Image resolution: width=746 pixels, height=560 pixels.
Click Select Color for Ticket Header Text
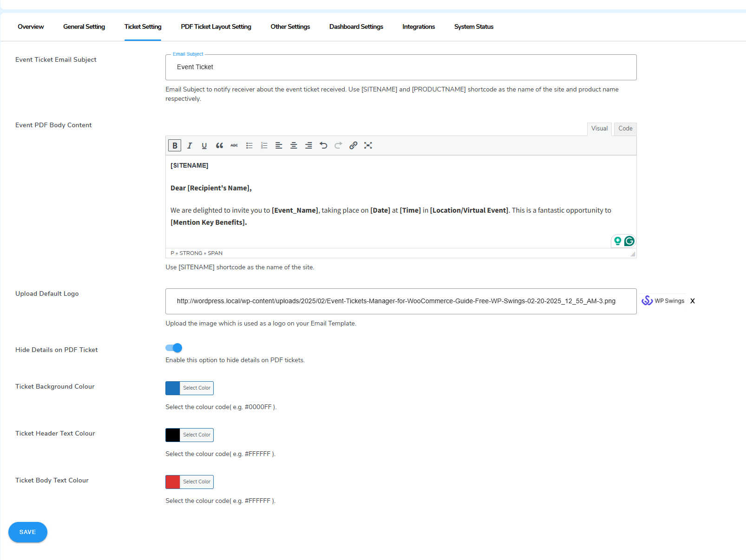(196, 435)
